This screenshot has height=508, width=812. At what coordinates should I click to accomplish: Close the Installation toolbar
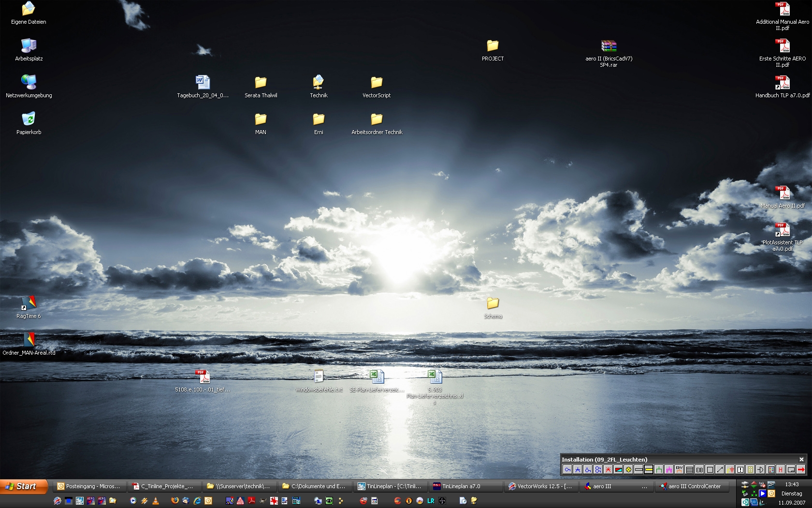801,460
